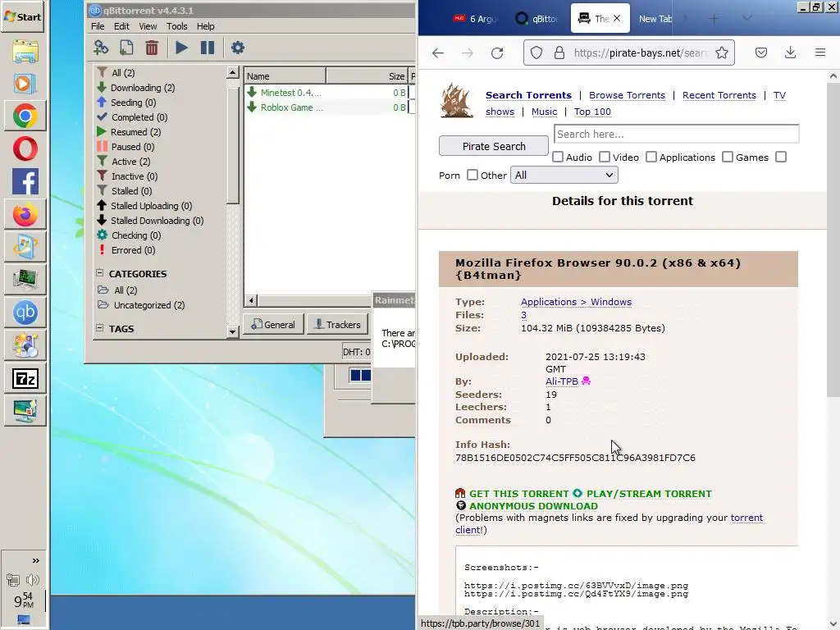Tick the Games checkbox

(x=728, y=157)
